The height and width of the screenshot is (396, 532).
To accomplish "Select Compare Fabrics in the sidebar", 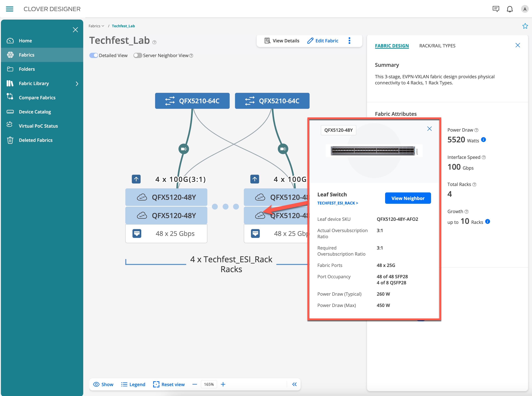I will coord(37,97).
